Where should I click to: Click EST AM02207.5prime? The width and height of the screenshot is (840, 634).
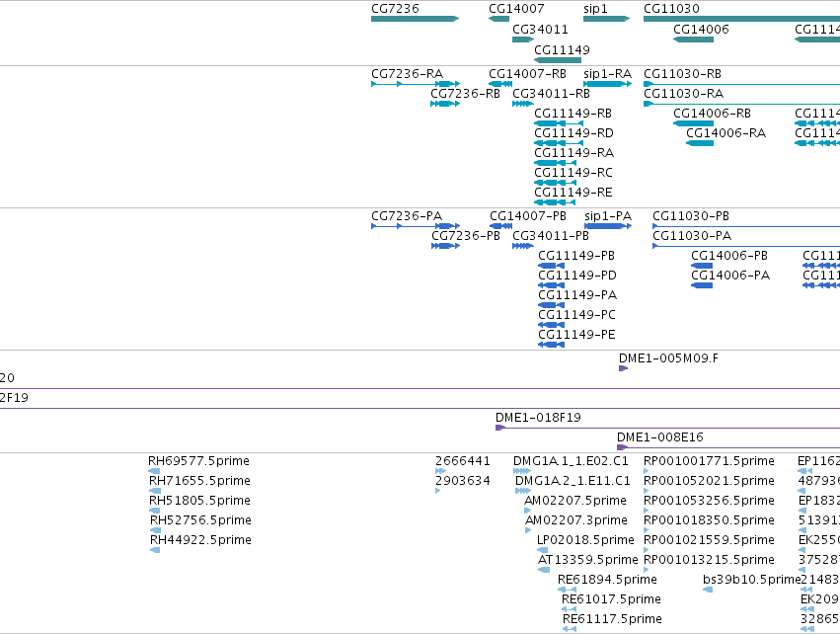pos(528,511)
